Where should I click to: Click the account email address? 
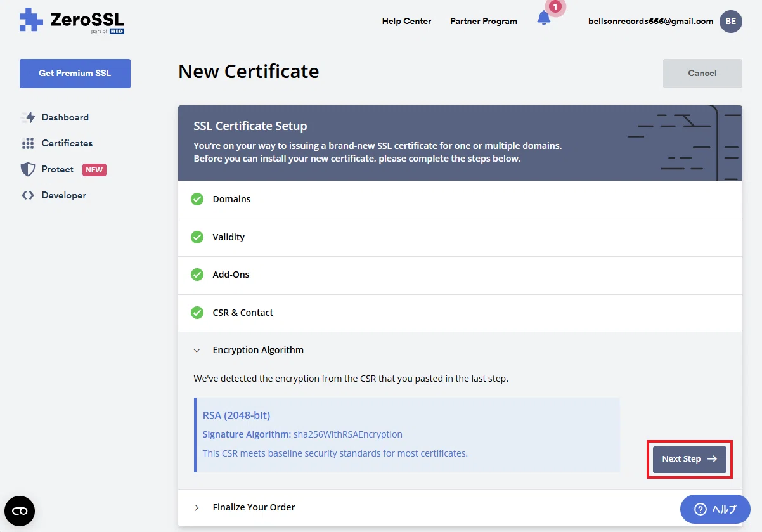click(x=651, y=21)
